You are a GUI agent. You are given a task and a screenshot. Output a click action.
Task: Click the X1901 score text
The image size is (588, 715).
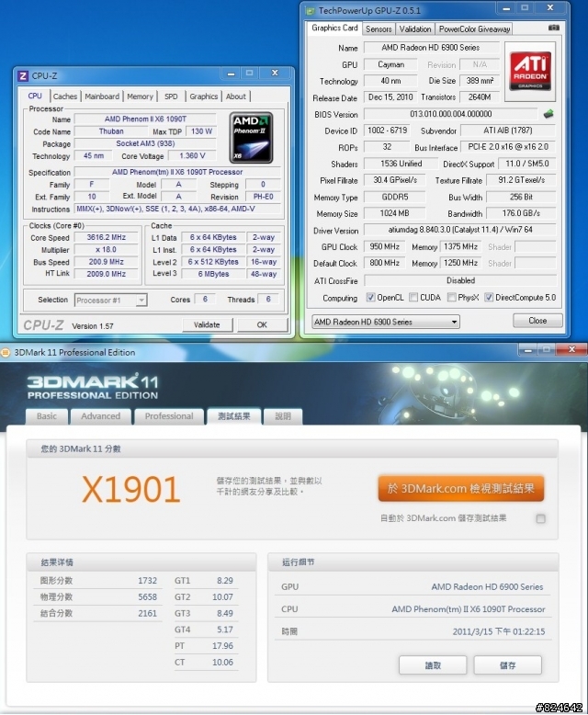click(131, 490)
